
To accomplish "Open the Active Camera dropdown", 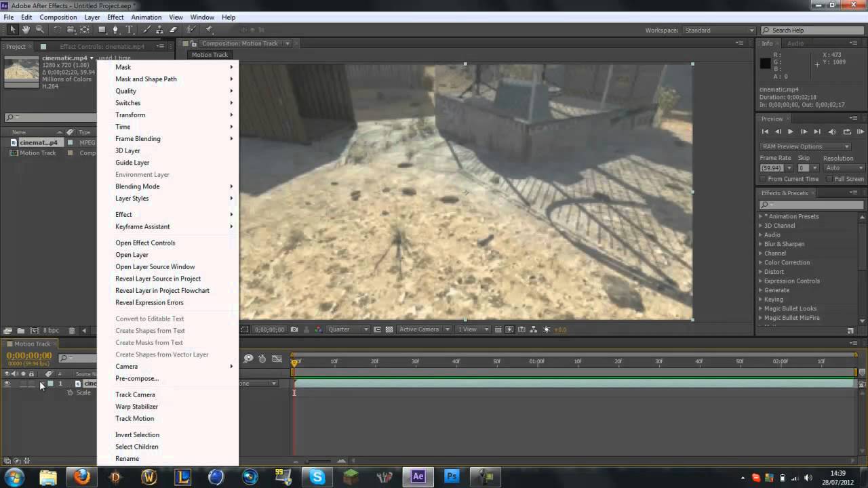I will click(425, 329).
